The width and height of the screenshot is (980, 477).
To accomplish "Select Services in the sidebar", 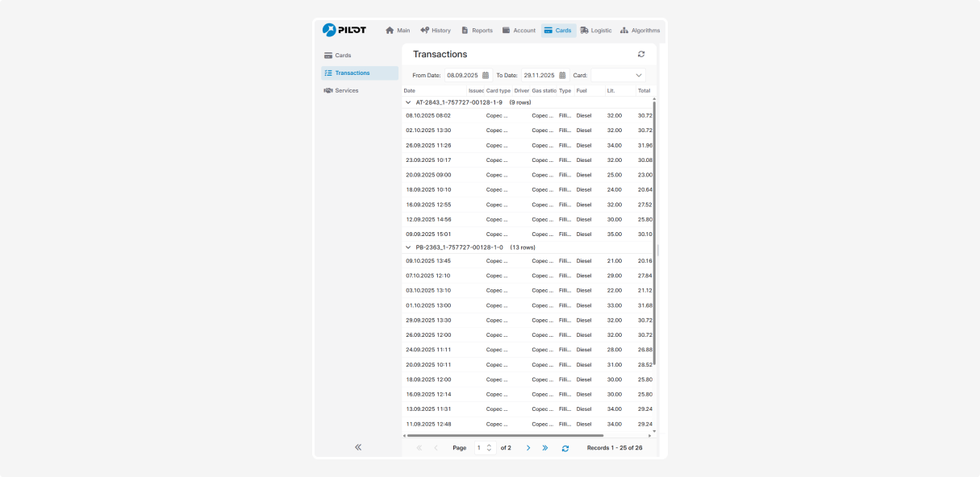I will [x=346, y=90].
